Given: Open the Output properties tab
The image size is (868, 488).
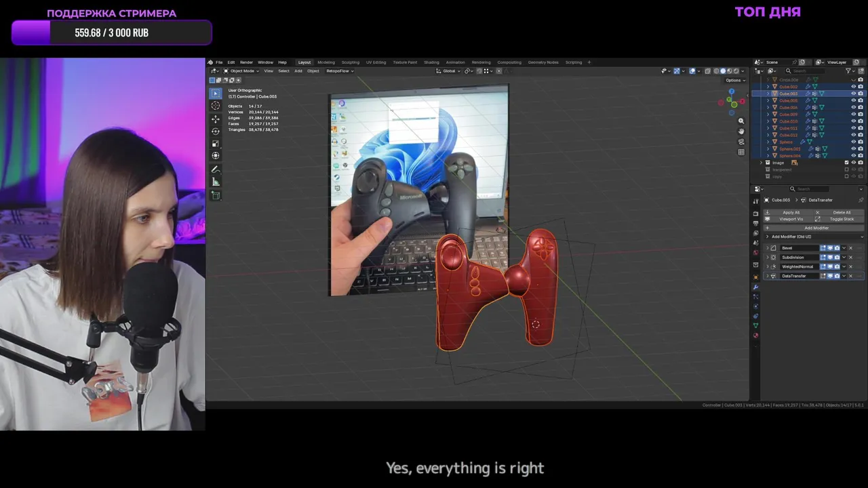Looking at the screenshot, I should click(x=755, y=224).
